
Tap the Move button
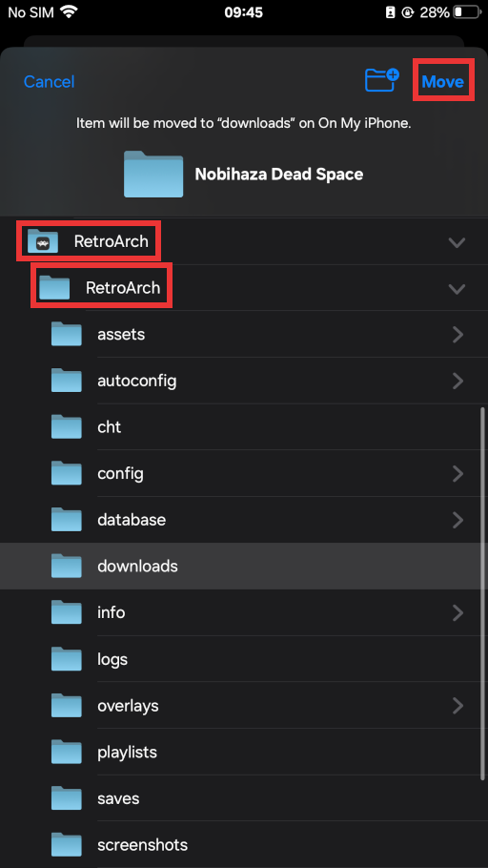pos(442,82)
